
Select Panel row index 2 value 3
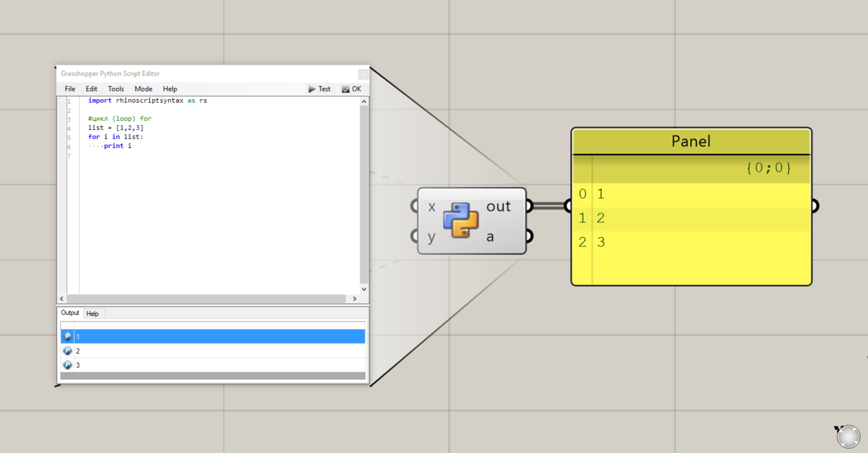click(691, 242)
